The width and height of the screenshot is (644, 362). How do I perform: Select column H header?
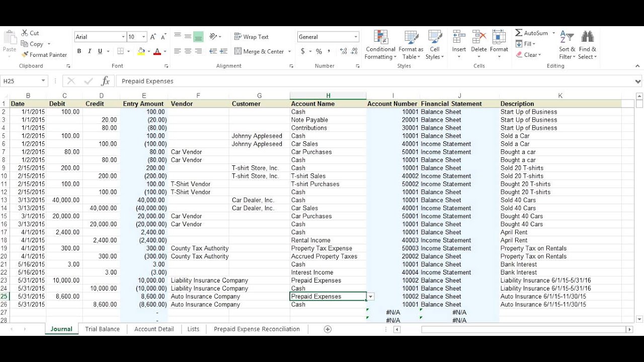click(x=328, y=96)
